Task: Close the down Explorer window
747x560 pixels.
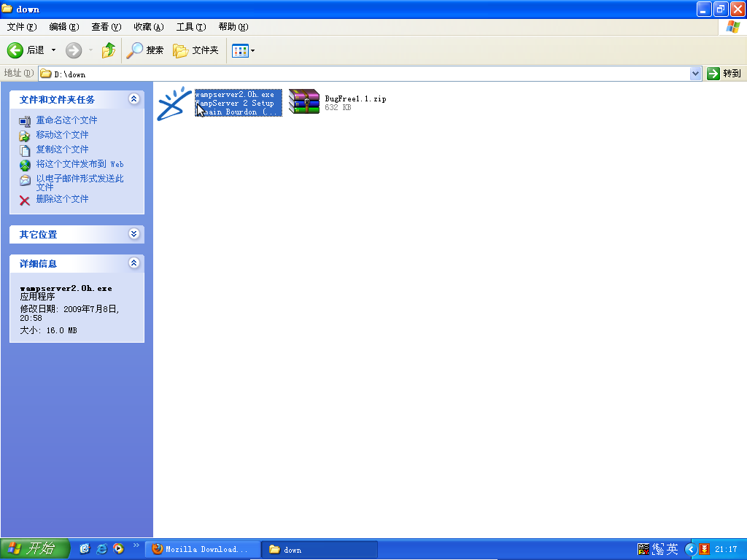Action: pyautogui.click(x=738, y=9)
